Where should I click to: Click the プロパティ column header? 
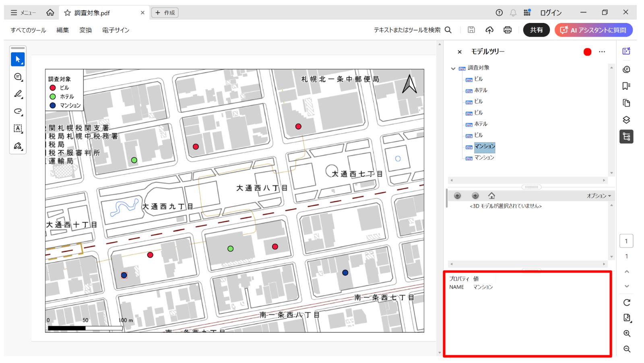tap(459, 279)
